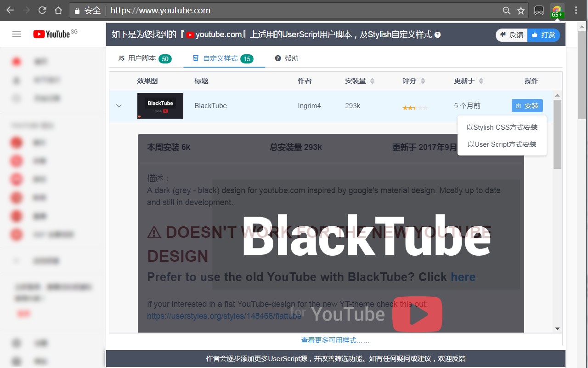Click the 操作 column header
The width and height of the screenshot is (588, 368).
coord(531,81)
